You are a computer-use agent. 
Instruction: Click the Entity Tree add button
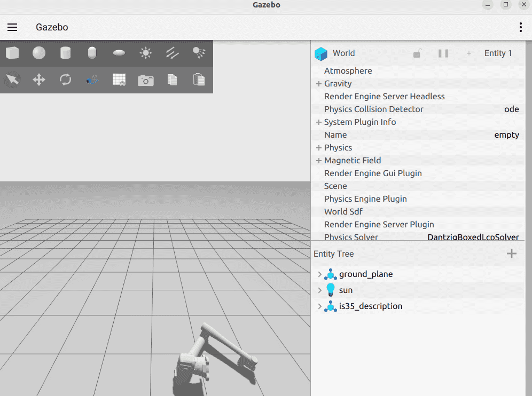pos(511,254)
